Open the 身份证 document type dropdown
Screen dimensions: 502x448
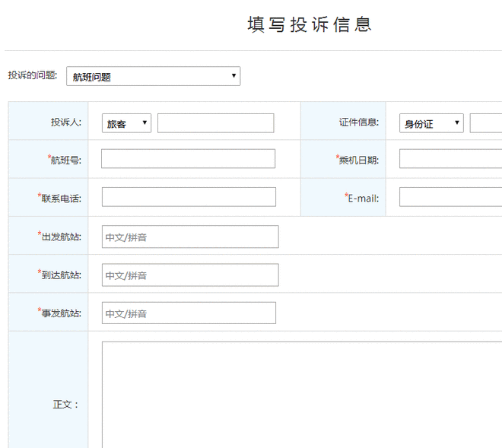[431, 123]
